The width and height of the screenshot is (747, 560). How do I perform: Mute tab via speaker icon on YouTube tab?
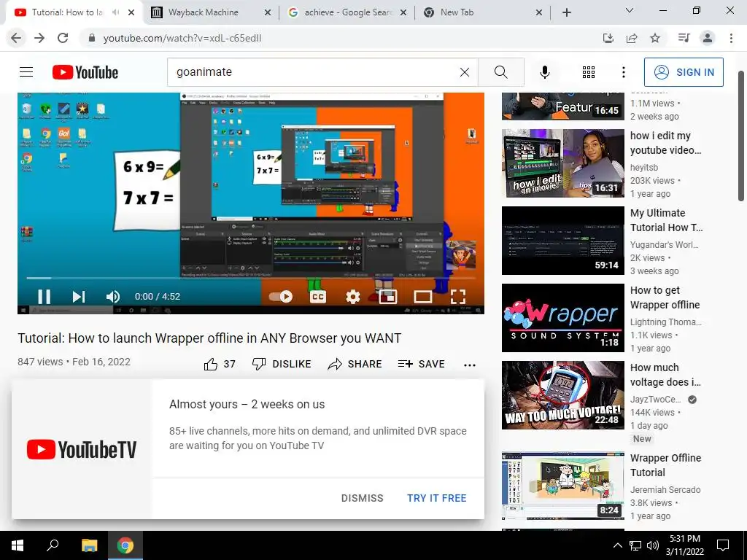(x=115, y=12)
